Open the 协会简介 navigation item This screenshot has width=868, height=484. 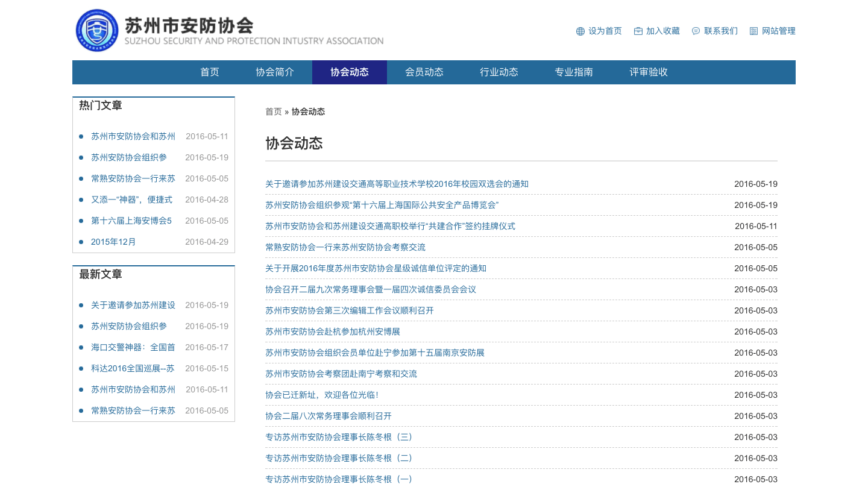point(275,72)
